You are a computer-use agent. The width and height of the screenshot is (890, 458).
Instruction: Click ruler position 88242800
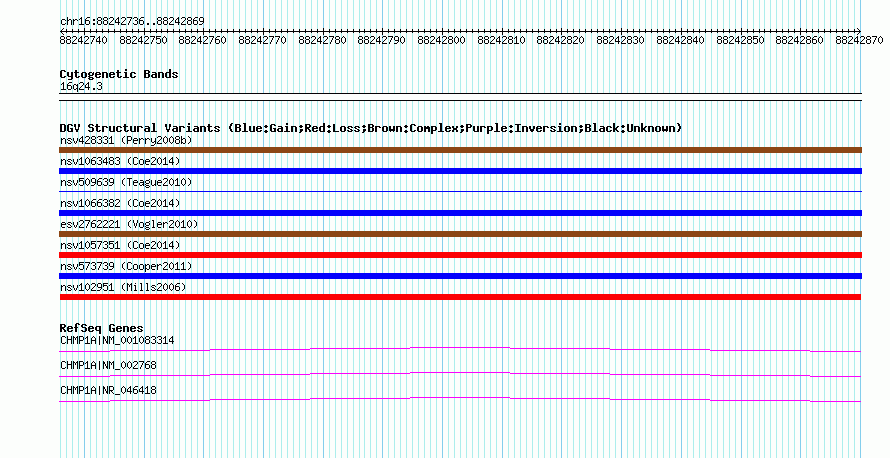point(441,40)
